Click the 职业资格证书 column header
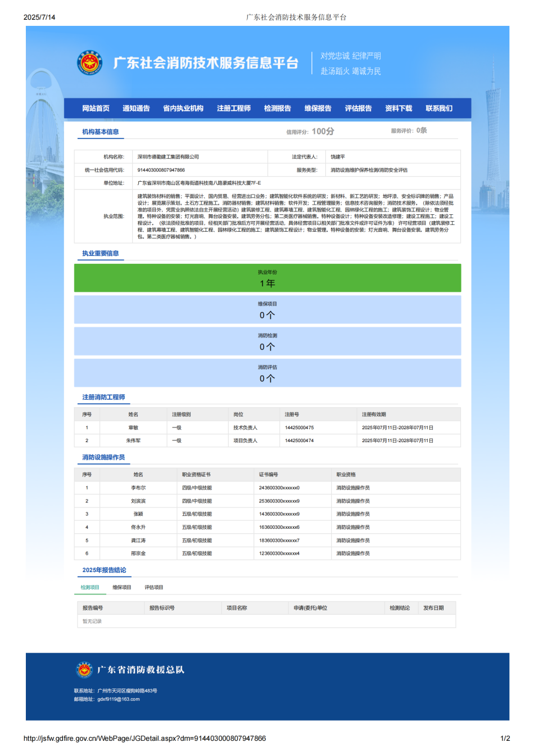 click(196, 474)
